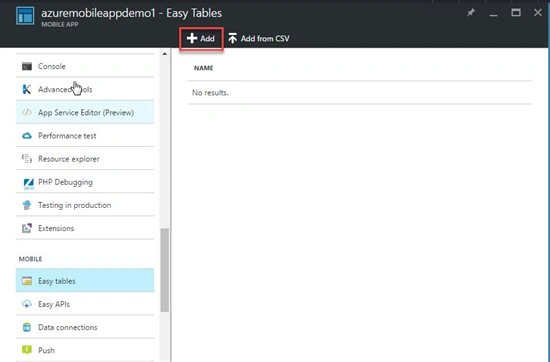The image size is (550, 362).
Task: Click the Easy Tables blade icon in header
Action: coord(25,16)
